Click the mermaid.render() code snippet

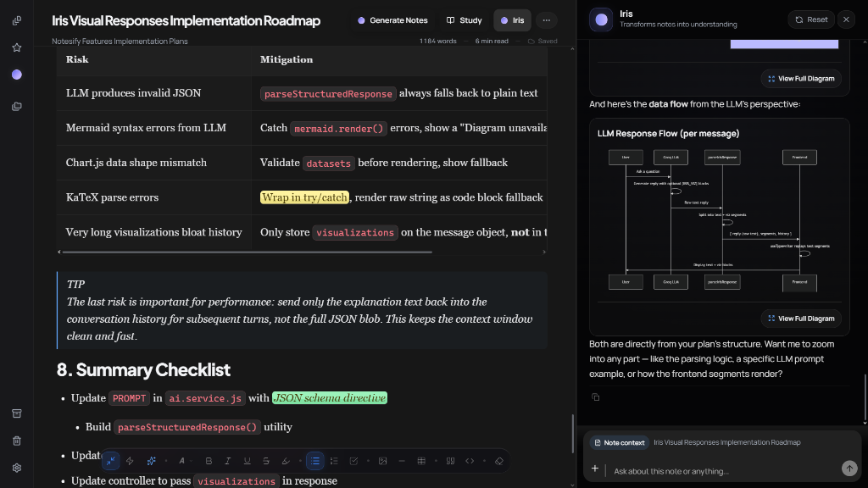(339, 129)
